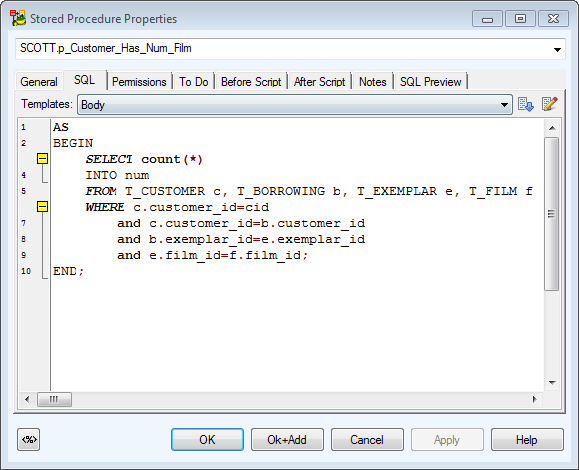Click the vertical scrollbar down arrow
This screenshot has height=470, width=579.
(x=552, y=382)
